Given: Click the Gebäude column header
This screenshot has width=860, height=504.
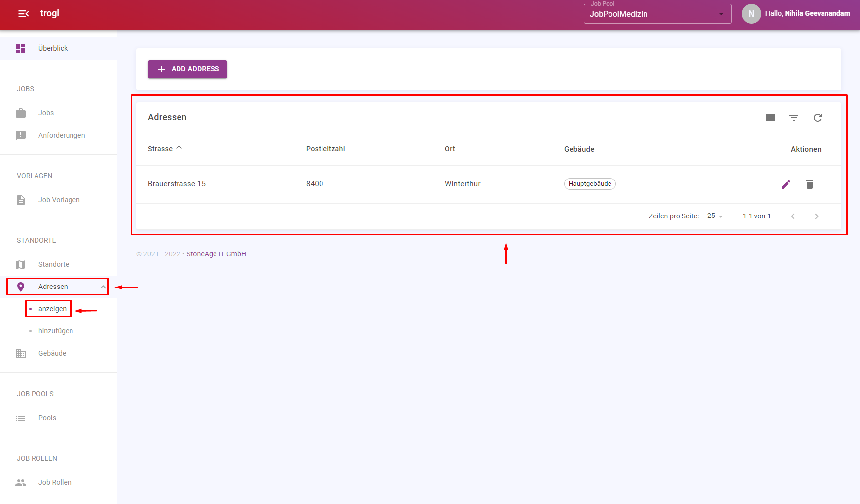Looking at the screenshot, I should [x=579, y=149].
